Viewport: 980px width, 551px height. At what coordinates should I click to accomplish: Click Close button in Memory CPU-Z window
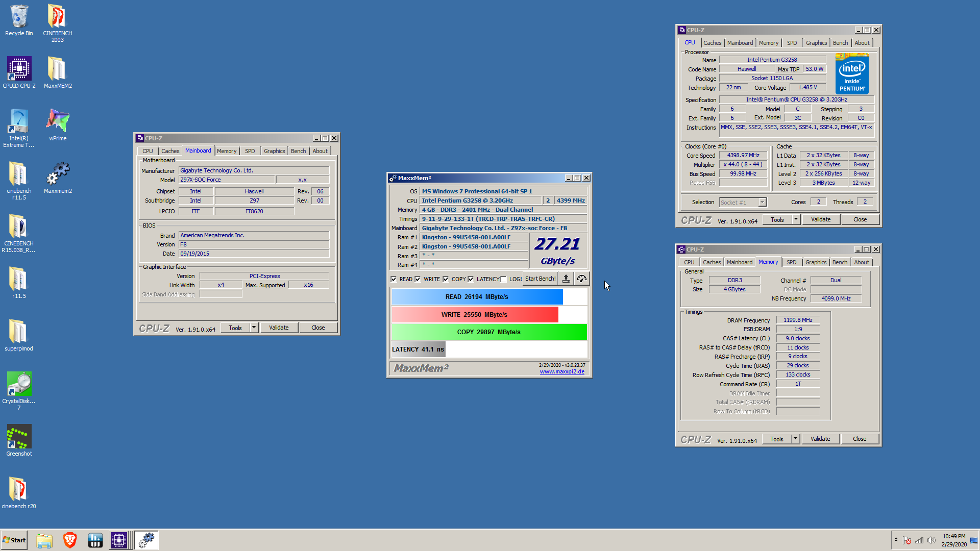[x=860, y=439]
